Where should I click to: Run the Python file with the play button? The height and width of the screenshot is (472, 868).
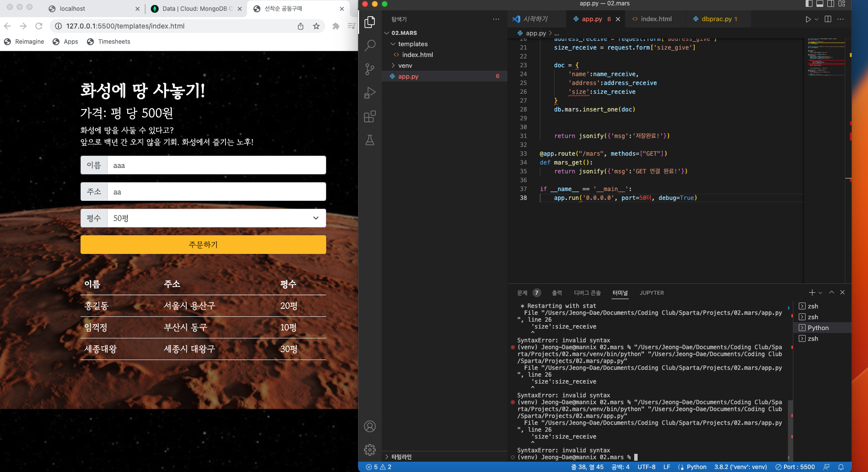pyautogui.click(x=808, y=19)
